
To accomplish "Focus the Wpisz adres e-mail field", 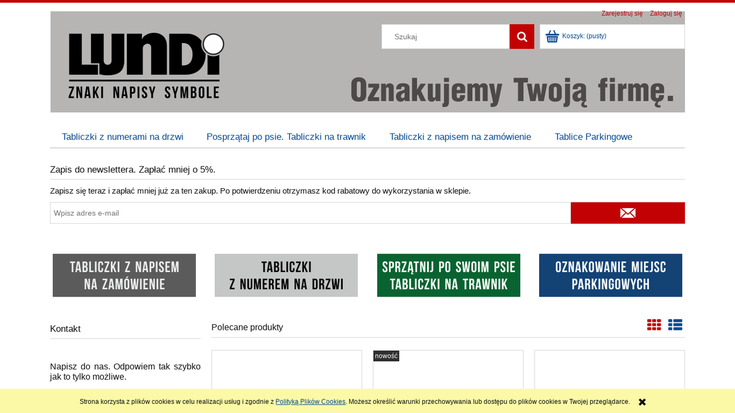I will (310, 213).
